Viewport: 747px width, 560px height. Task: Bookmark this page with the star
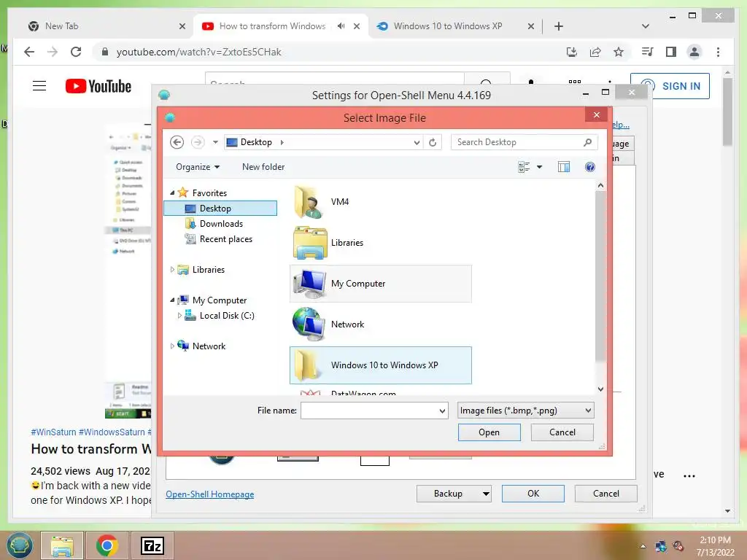pos(619,52)
